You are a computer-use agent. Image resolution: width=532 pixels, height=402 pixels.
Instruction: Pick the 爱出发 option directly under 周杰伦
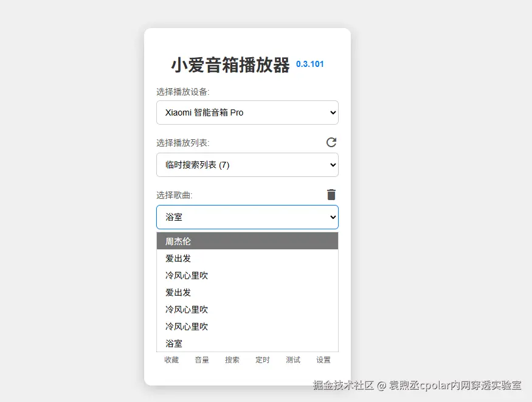click(x=247, y=258)
